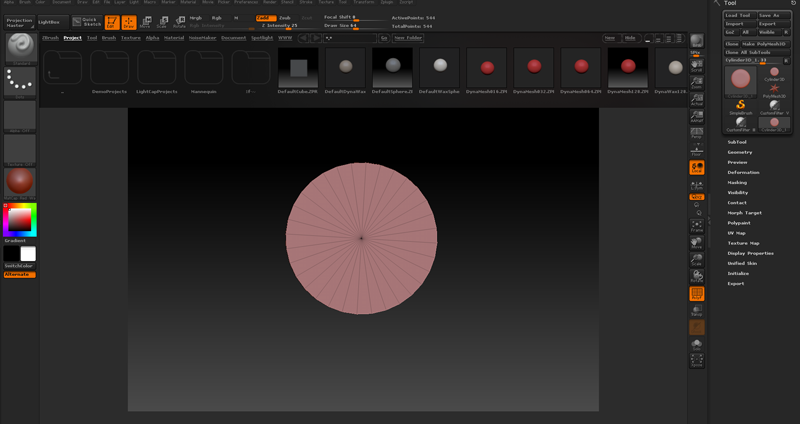The width and height of the screenshot is (800, 424).
Task: Select the SimpleBrush tool icon
Action: tap(741, 104)
